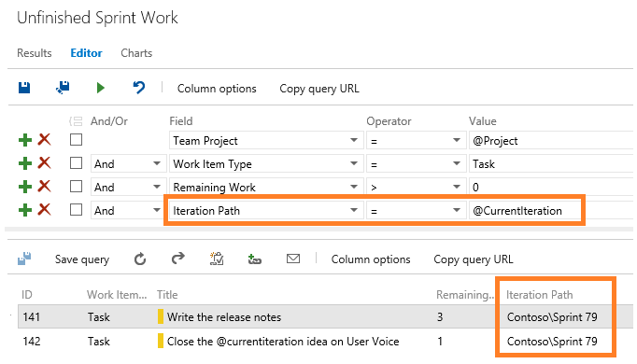637x364 pixels.
Task: Click ID cell '141'
Action: click(x=31, y=317)
